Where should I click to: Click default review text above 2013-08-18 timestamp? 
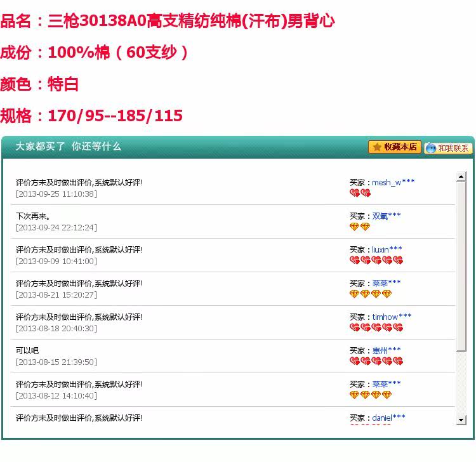(79, 317)
